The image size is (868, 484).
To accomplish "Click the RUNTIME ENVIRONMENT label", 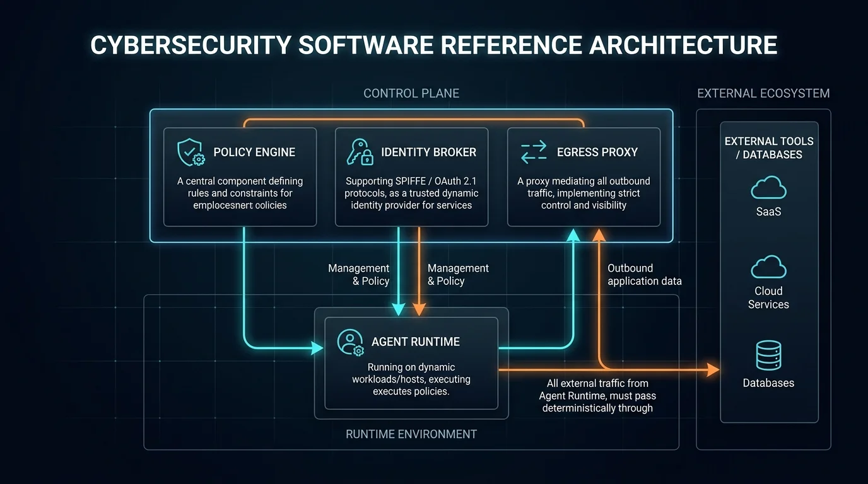I will (x=411, y=434).
